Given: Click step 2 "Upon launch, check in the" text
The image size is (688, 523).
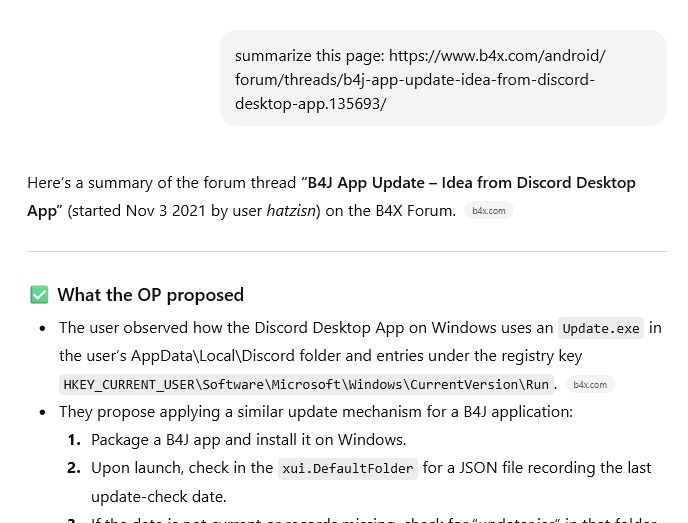Looking at the screenshot, I should point(182,467).
